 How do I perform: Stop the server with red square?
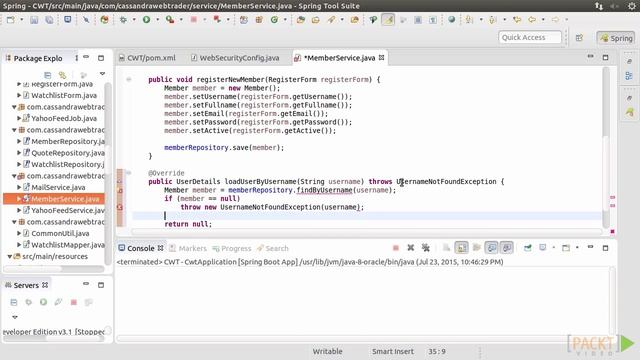point(73,302)
